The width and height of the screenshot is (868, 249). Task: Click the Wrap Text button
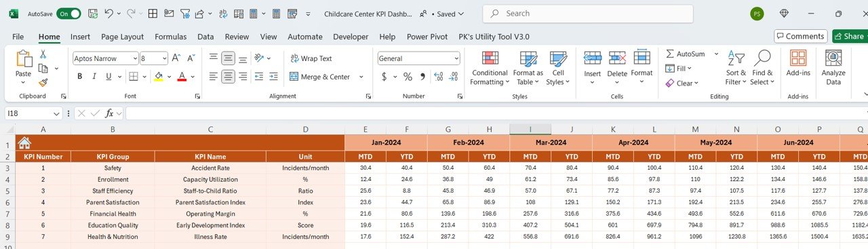pos(311,58)
